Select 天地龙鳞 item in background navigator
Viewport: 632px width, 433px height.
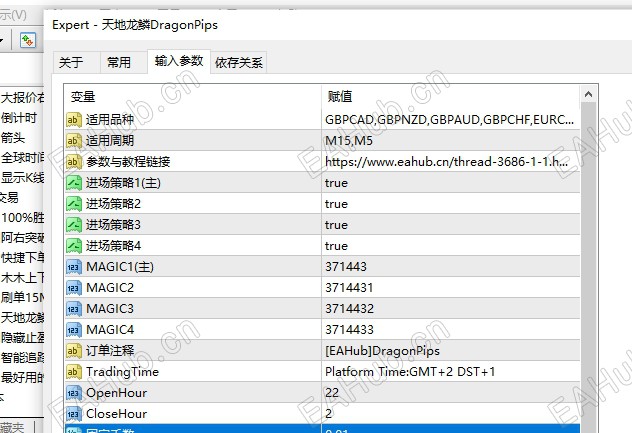[23, 318]
